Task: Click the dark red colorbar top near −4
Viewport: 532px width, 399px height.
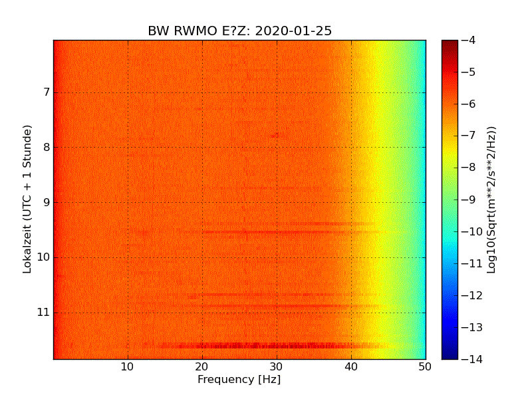Action: point(450,44)
